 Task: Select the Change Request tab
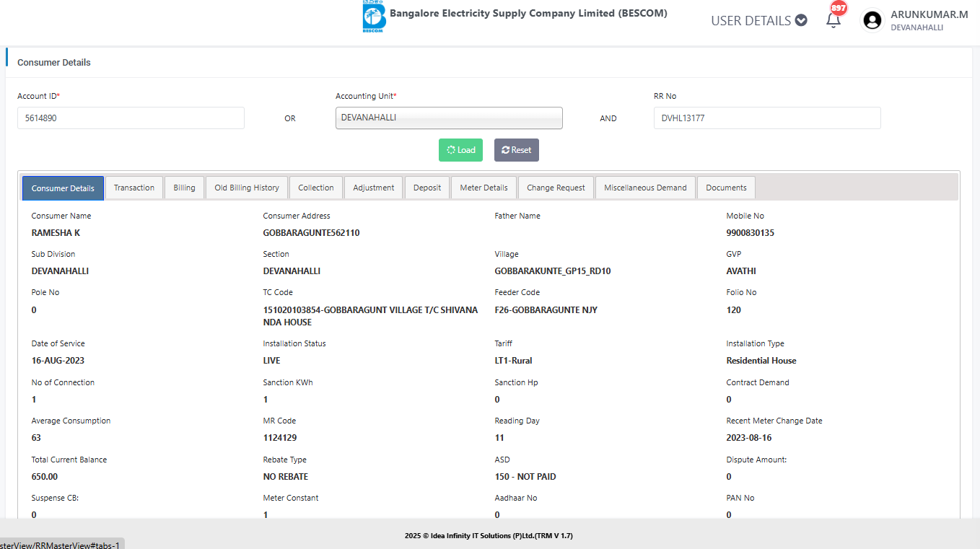556,188
